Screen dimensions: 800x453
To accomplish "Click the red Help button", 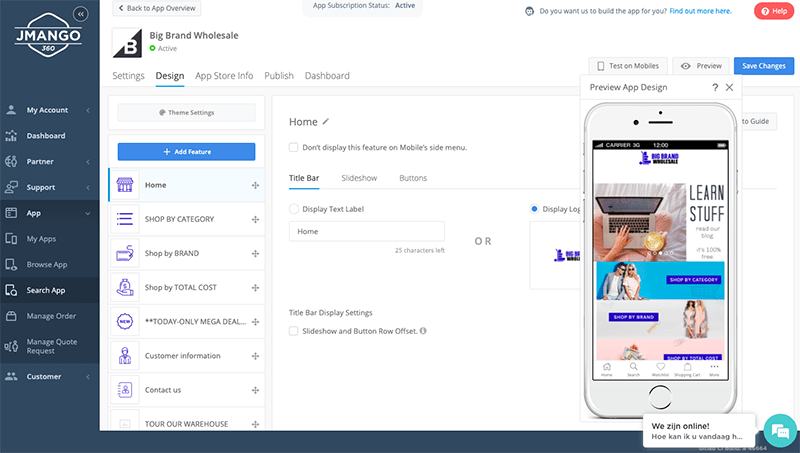I will click(774, 11).
